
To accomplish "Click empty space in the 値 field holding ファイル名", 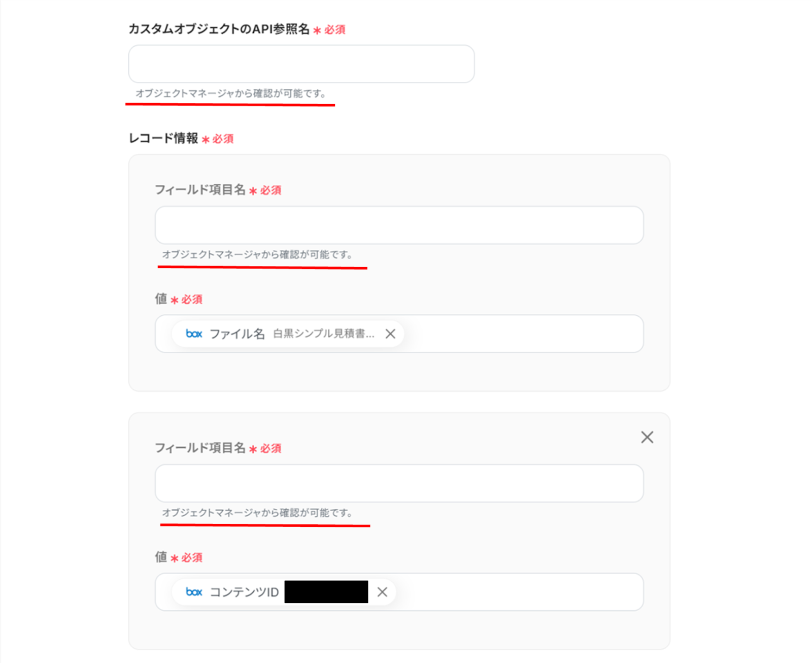I will point(523,334).
